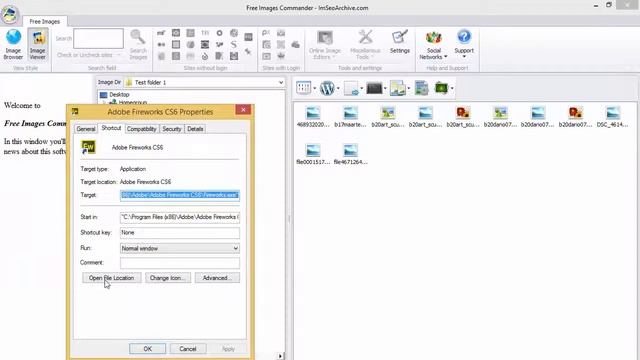This screenshot has height=360, width=640.
Task: Click the Target path field
Action: tap(180, 195)
